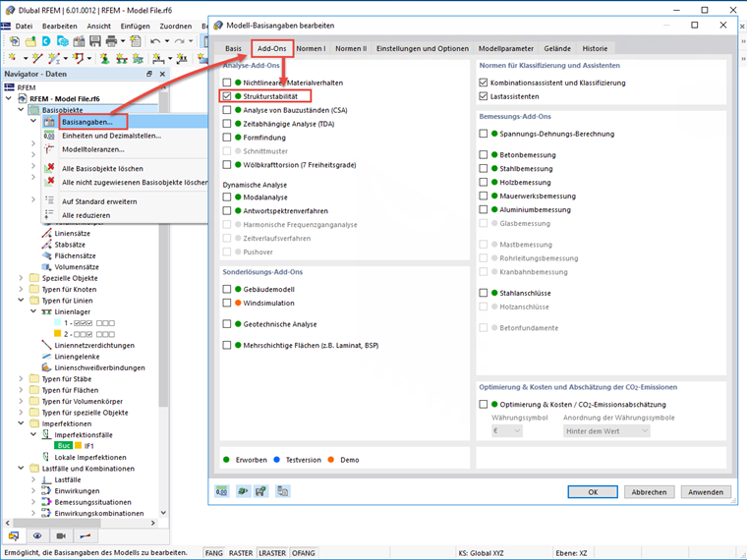Open the Hinter dem Wert dropdown
The height and width of the screenshot is (560, 747).
(606, 431)
